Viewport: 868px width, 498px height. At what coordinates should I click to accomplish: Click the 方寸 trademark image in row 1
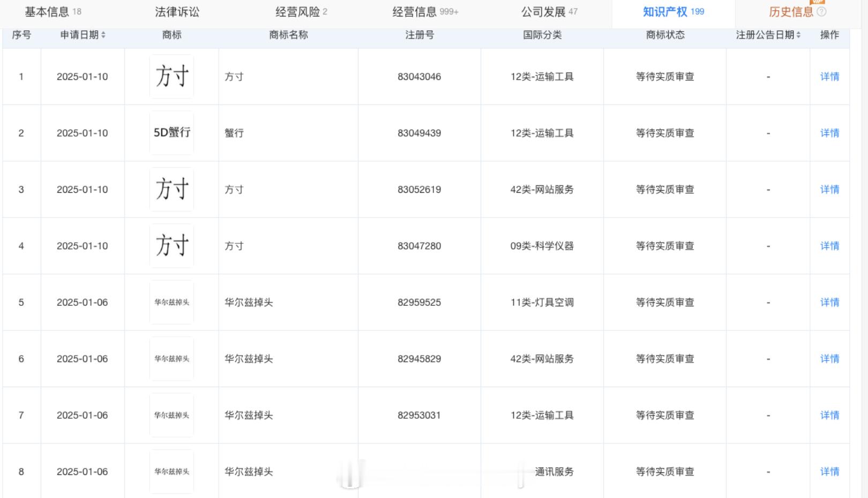[171, 76]
